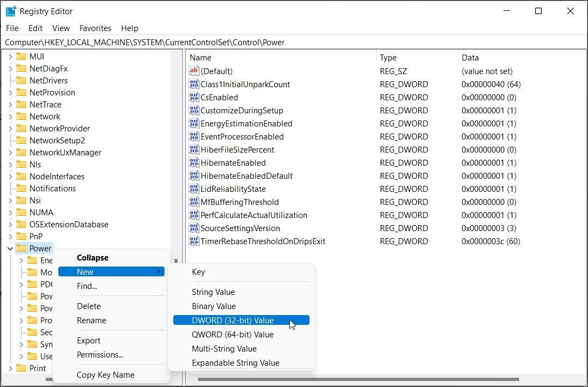588x387 pixels.
Task: Choose Key from the New submenu
Action: click(241, 272)
